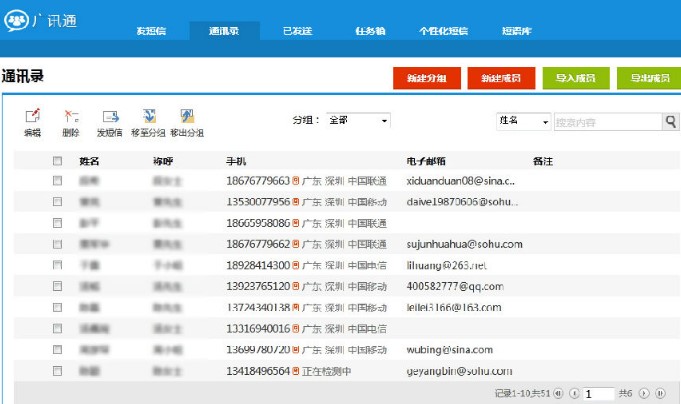
Task: Click phone icon next to 18928414300
Action: coord(295,265)
